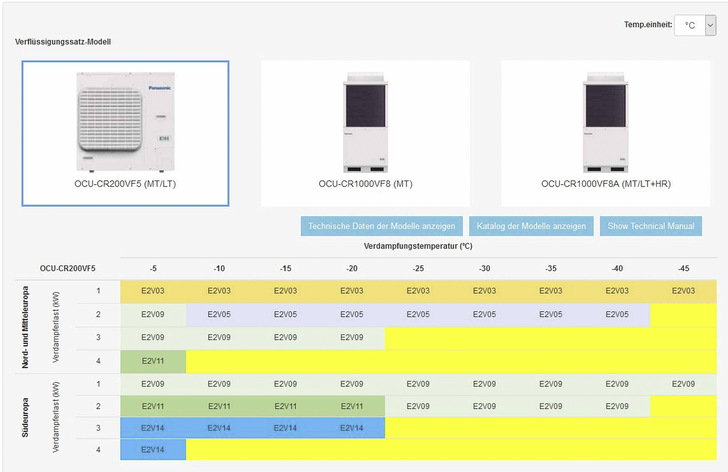Open the Temp.einheit °C dropdown

click(x=694, y=26)
